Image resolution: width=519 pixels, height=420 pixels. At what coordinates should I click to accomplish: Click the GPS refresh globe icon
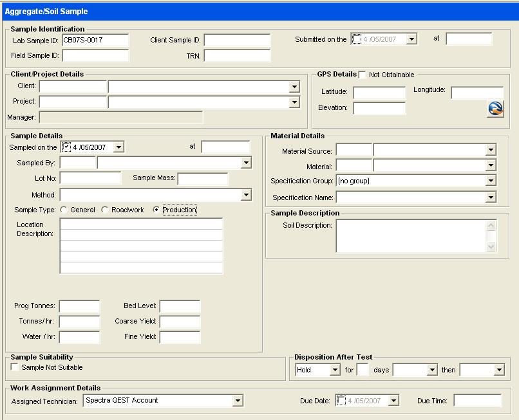click(x=495, y=109)
